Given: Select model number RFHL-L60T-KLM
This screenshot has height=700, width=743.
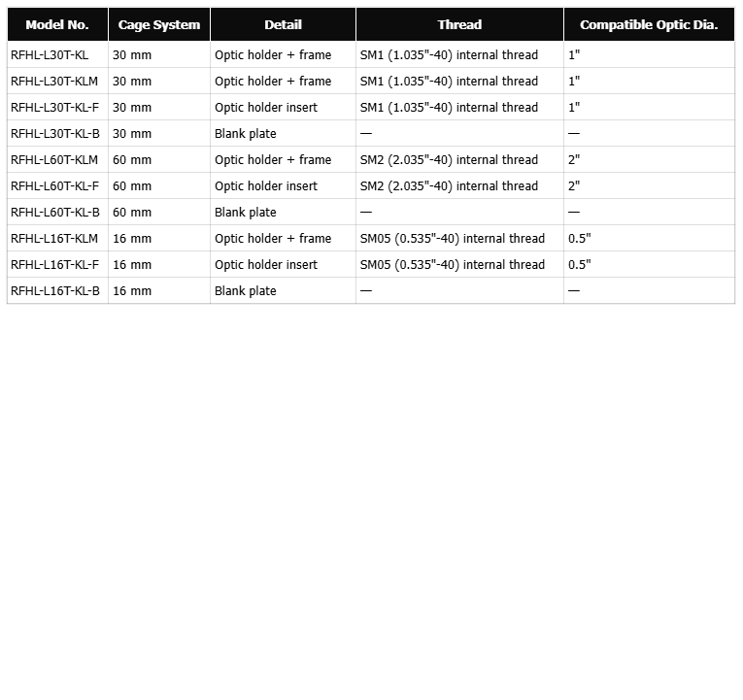Looking at the screenshot, I should (54, 160).
